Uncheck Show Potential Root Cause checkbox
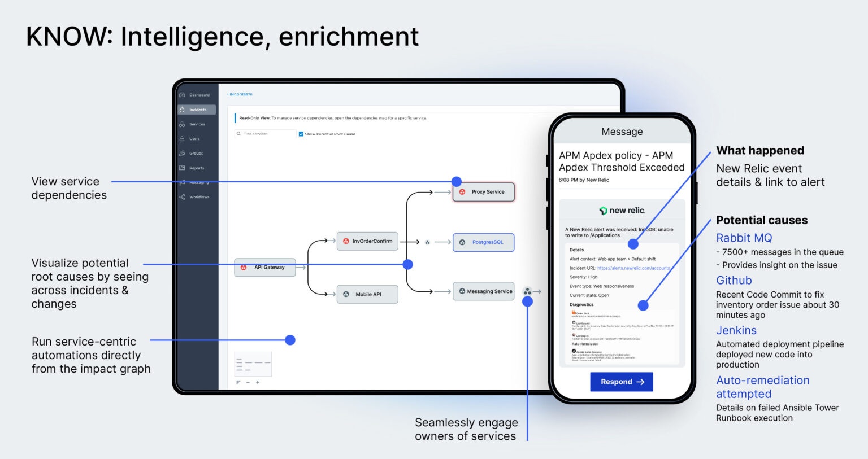The height and width of the screenshot is (459, 868). pos(301,134)
